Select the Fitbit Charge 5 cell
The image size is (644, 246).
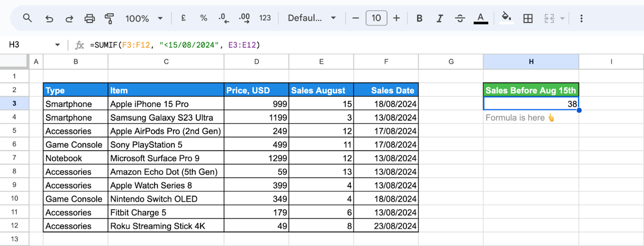(166, 212)
